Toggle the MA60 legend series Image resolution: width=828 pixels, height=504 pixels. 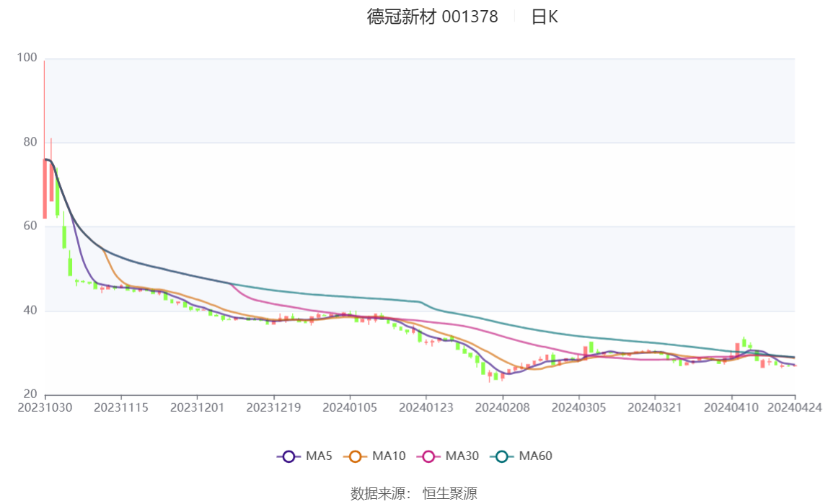pyautogui.click(x=521, y=456)
